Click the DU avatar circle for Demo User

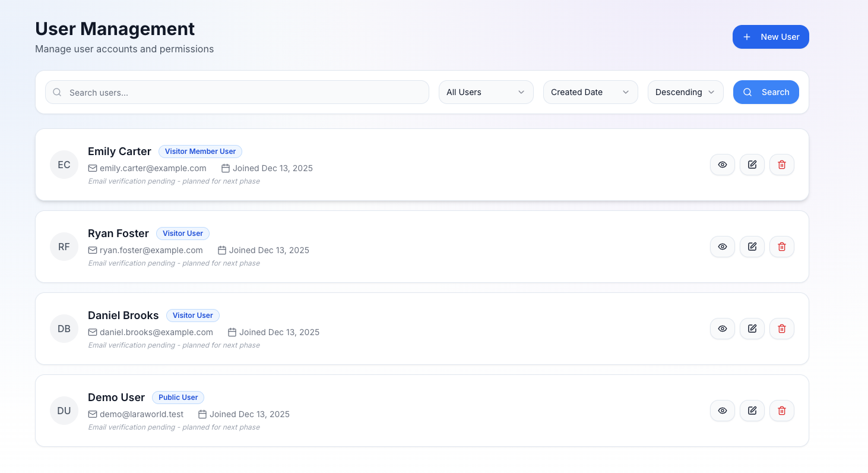click(64, 411)
